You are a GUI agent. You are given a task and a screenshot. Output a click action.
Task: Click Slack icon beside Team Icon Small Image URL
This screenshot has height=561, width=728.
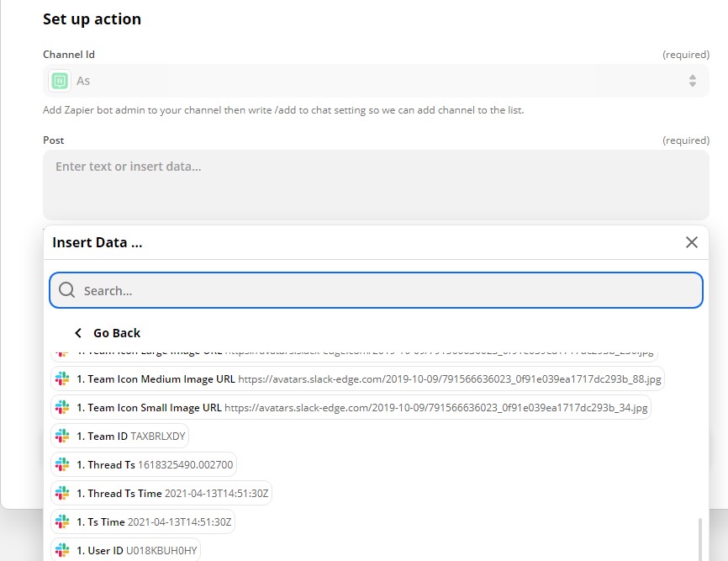[x=62, y=407]
